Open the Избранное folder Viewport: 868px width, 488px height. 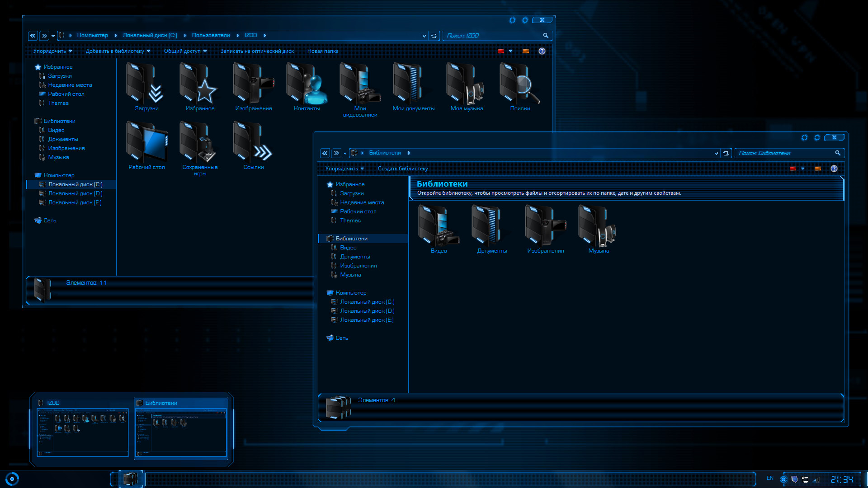point(200,86)
